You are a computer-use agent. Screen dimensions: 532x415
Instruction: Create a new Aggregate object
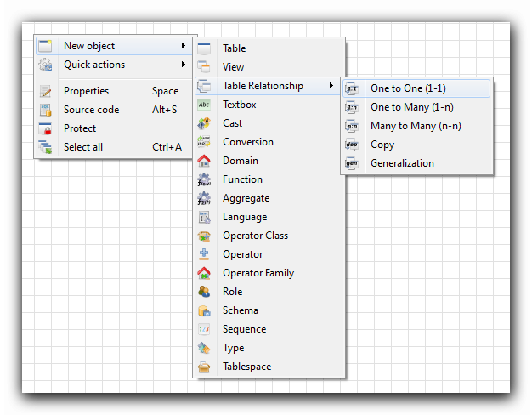tap(269, 198)
